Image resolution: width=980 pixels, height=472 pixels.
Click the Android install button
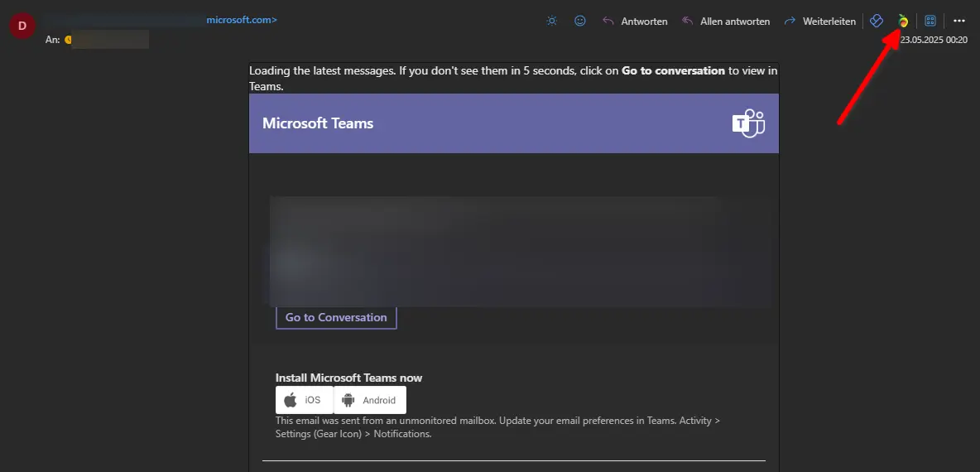coord(370,400)
